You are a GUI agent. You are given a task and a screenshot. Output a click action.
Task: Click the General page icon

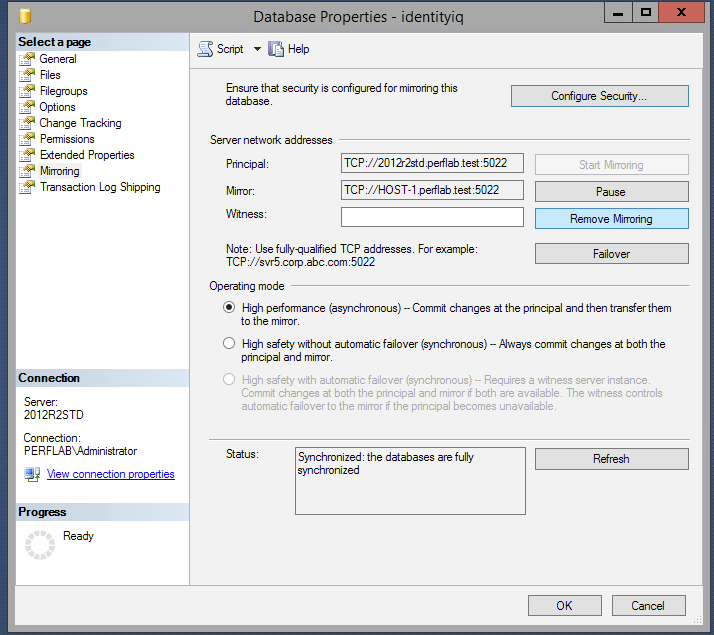[27, 59]
